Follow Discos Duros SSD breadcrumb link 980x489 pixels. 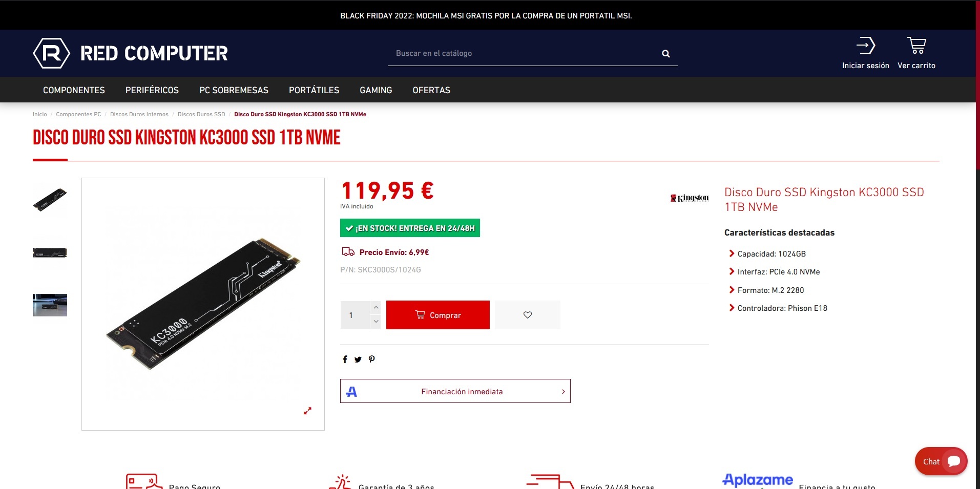[201, 114]
